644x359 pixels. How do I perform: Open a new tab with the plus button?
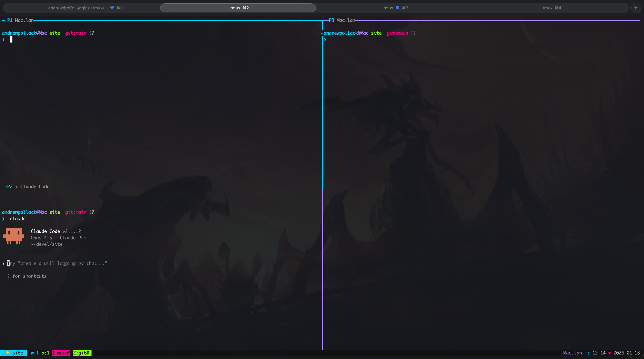pyautogui.click(x=636, y=8)
